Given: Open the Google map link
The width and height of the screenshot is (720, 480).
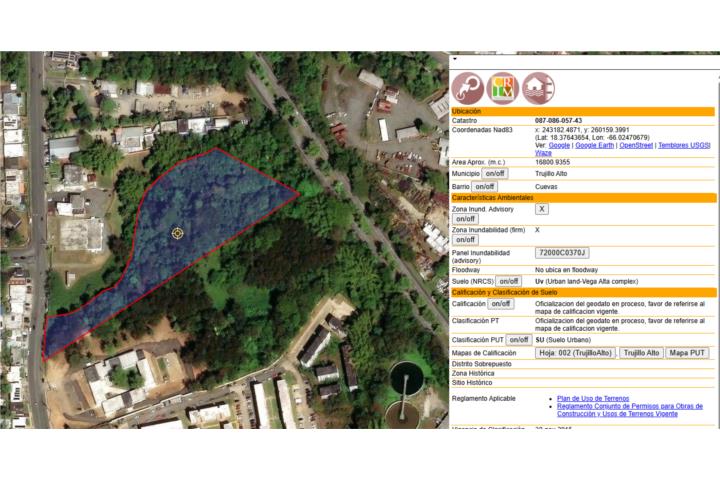Looking at the screenshot, I should 560,145.
